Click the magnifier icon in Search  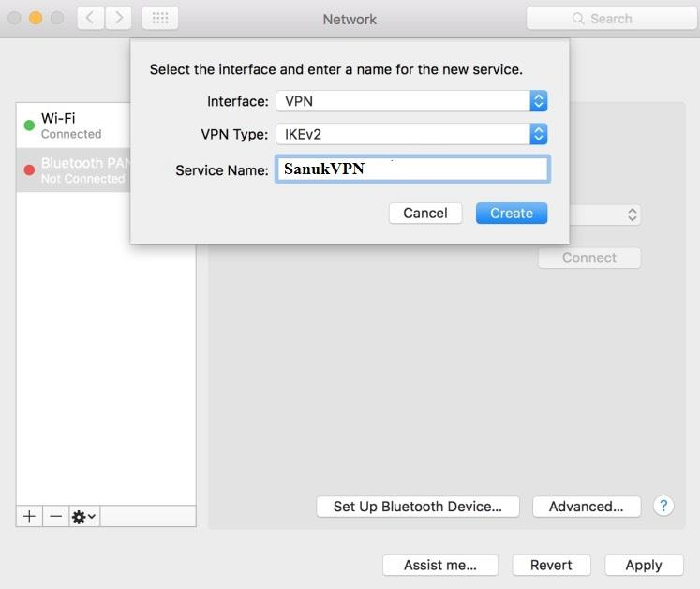click(578, 19)
